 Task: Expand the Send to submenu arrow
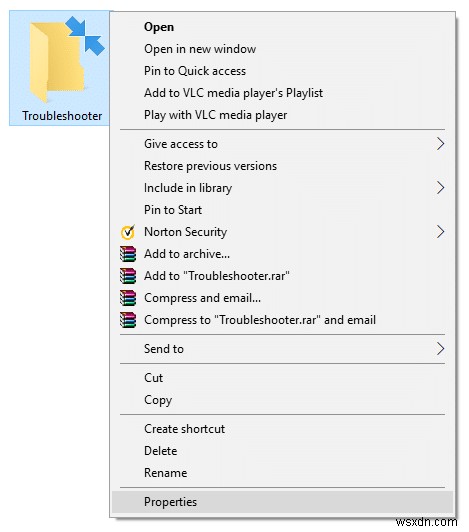coord(440,349)
